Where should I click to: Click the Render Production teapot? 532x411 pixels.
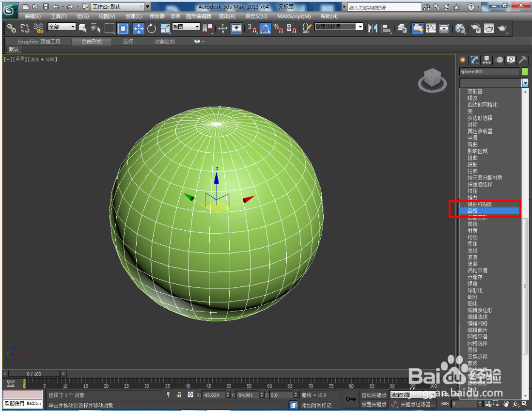(502, 28)
